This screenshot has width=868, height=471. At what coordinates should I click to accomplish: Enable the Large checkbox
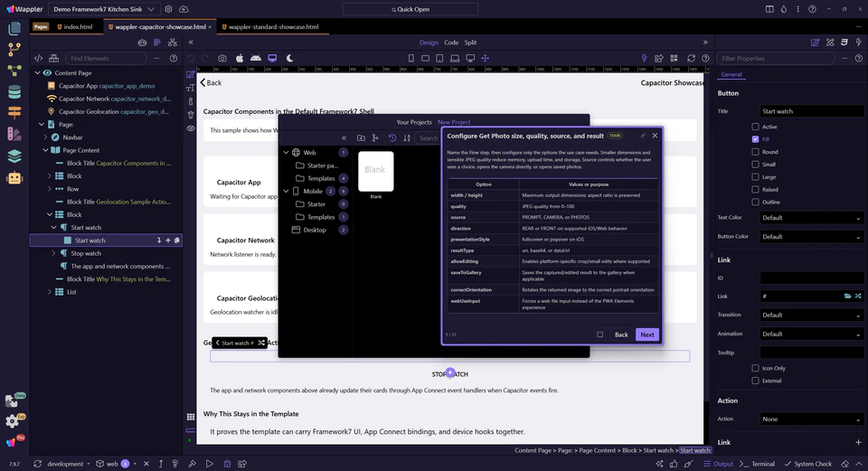pos(755,177)
